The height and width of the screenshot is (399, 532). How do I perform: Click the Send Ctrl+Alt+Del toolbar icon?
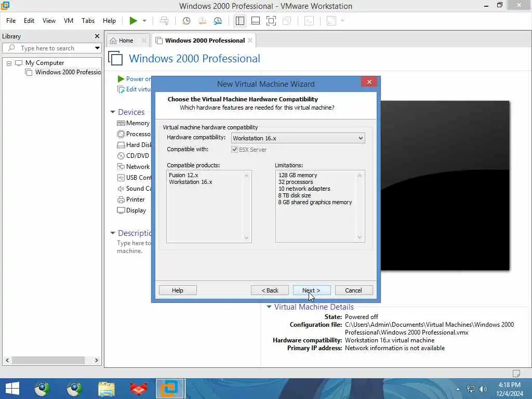(x=164, y=21)
